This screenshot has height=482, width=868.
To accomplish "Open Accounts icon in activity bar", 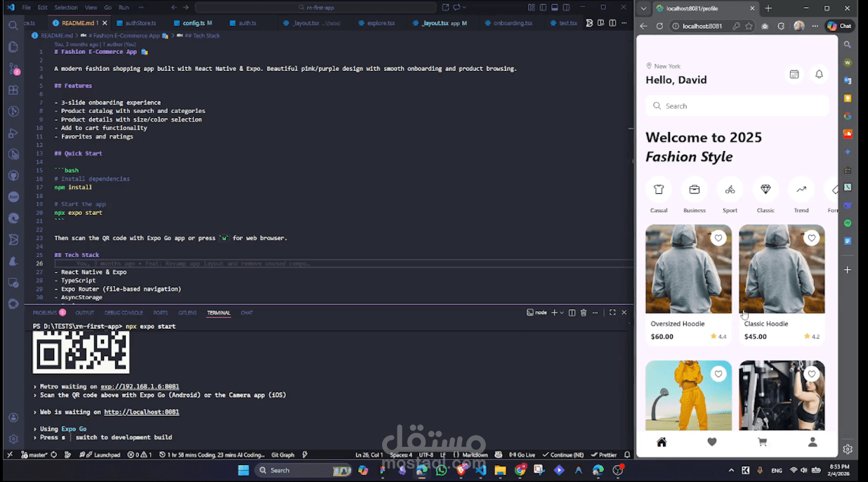I will (13, 417).
